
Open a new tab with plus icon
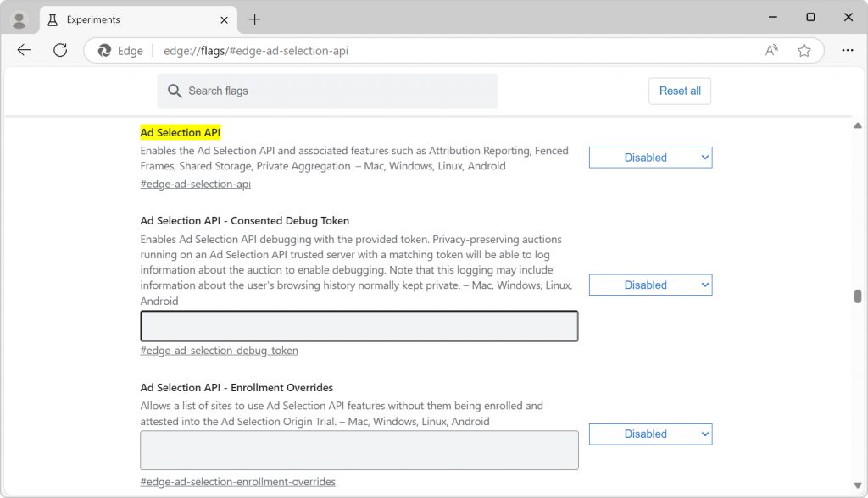[x=254, y=19]
